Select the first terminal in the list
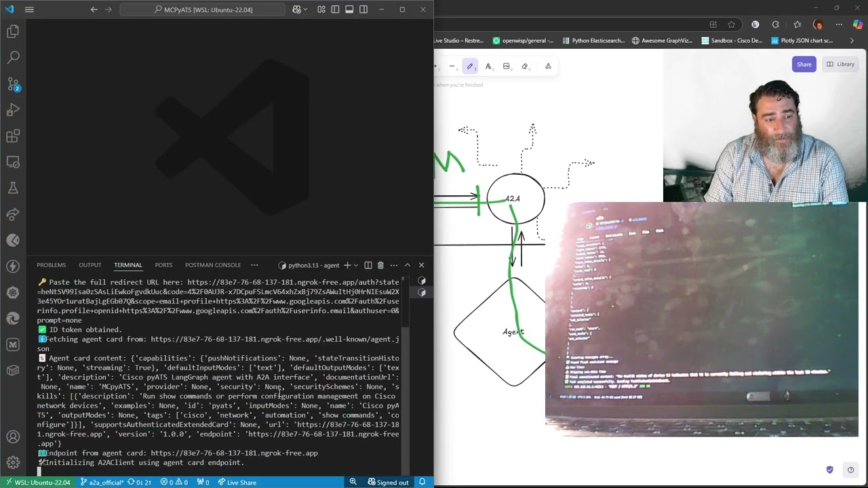 pos(422,281)
